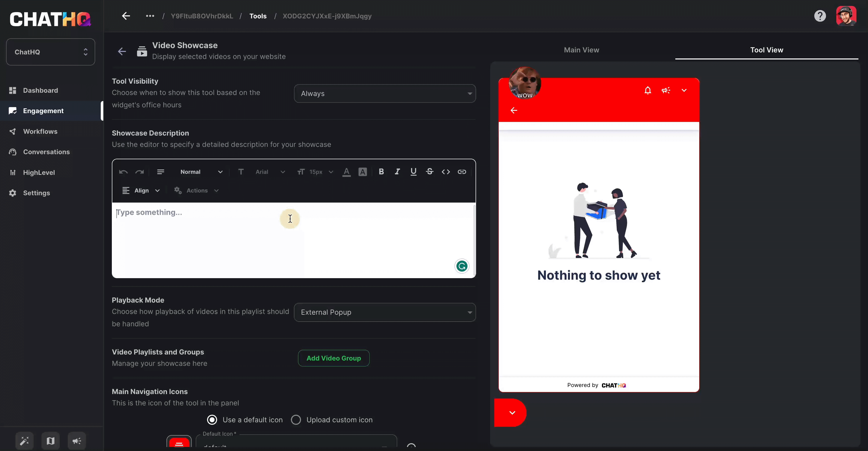
Task: Collapse the red chat widget launcher
Action: [x=512, y=412]
